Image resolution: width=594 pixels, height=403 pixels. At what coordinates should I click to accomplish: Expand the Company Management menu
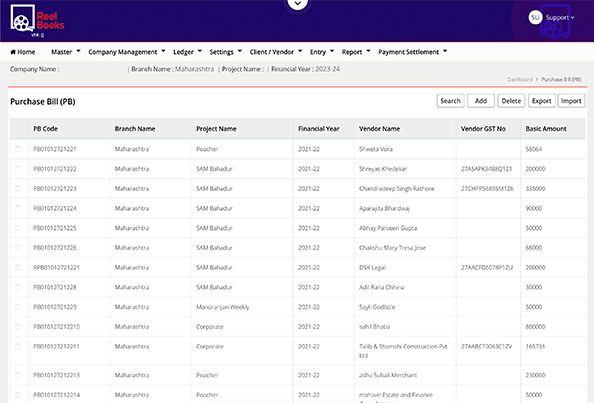(127, 52)
